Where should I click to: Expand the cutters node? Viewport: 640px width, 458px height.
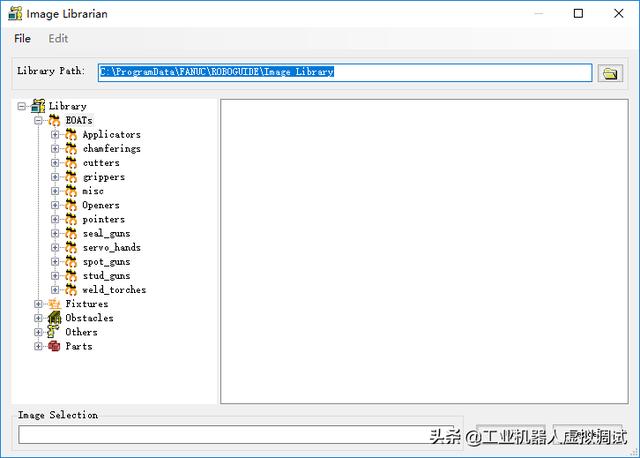(55, 163)
